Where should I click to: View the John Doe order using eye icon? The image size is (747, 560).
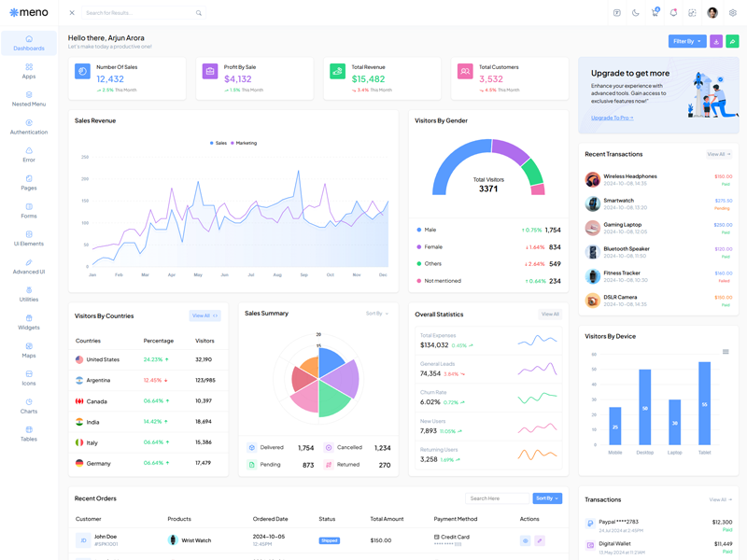click(x=526, y=540)
